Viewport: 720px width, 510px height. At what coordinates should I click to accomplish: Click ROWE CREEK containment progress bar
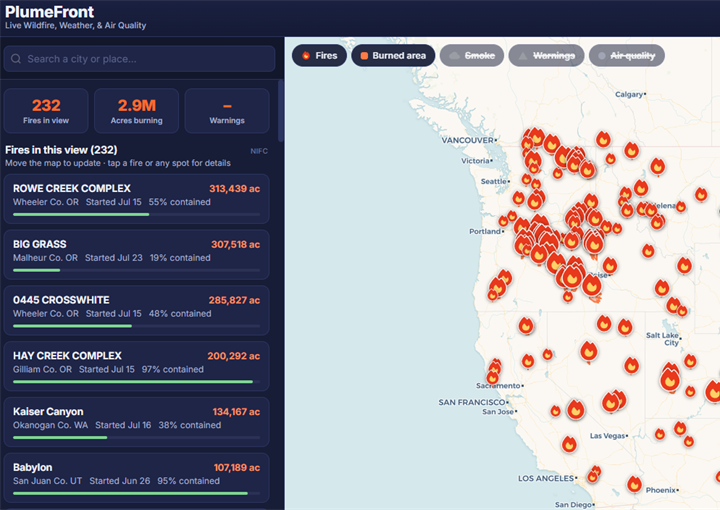pos(136,214)
